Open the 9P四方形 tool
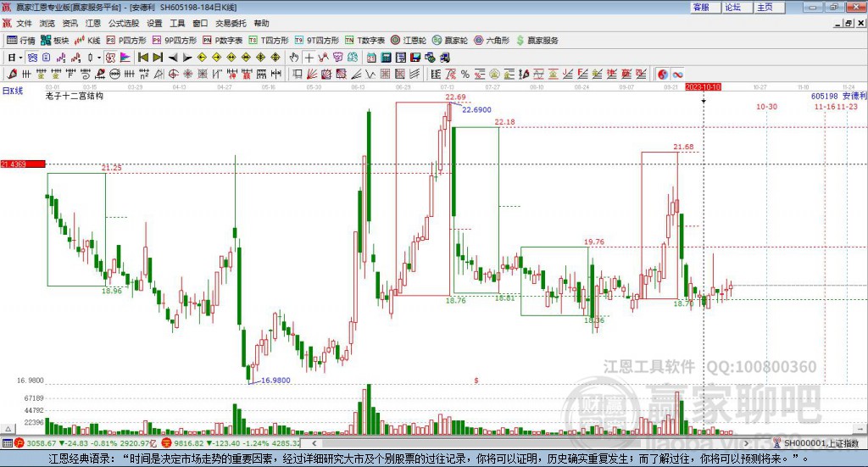Screen dimensions: 868x467 175,41
